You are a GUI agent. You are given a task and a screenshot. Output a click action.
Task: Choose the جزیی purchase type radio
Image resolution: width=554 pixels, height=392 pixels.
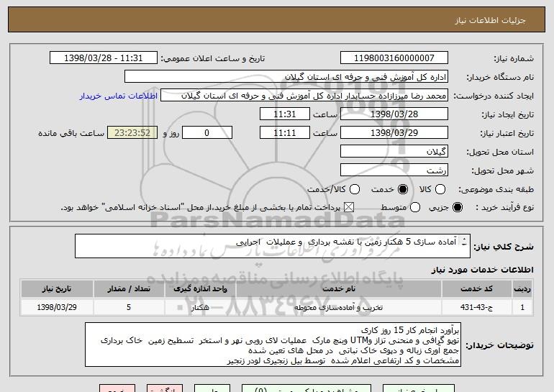[457, 207]
